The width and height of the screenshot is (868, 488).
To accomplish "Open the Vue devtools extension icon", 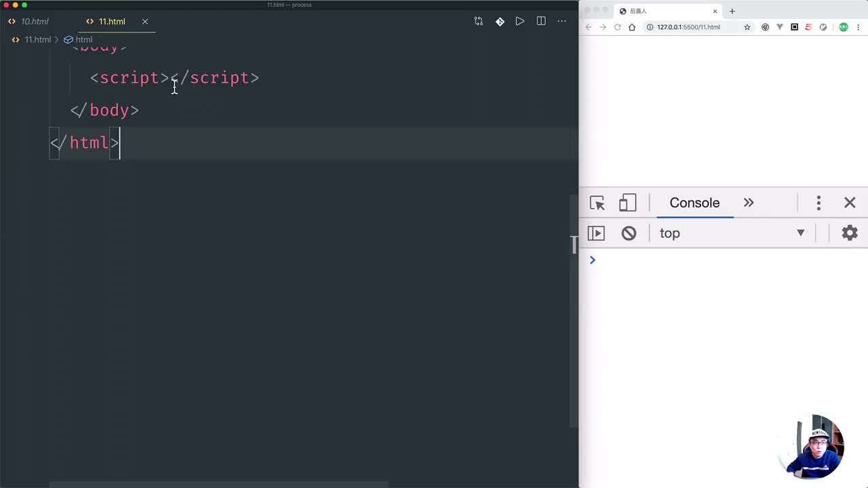I will 780,27.
